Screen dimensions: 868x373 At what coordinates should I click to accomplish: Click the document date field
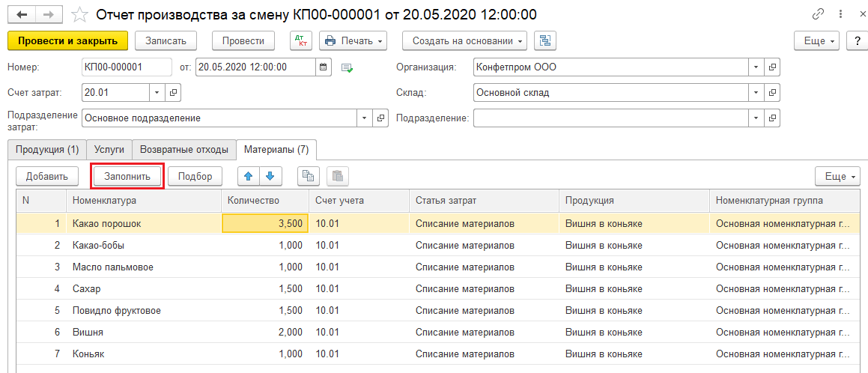pyautogui.click(x=256, y=67)
